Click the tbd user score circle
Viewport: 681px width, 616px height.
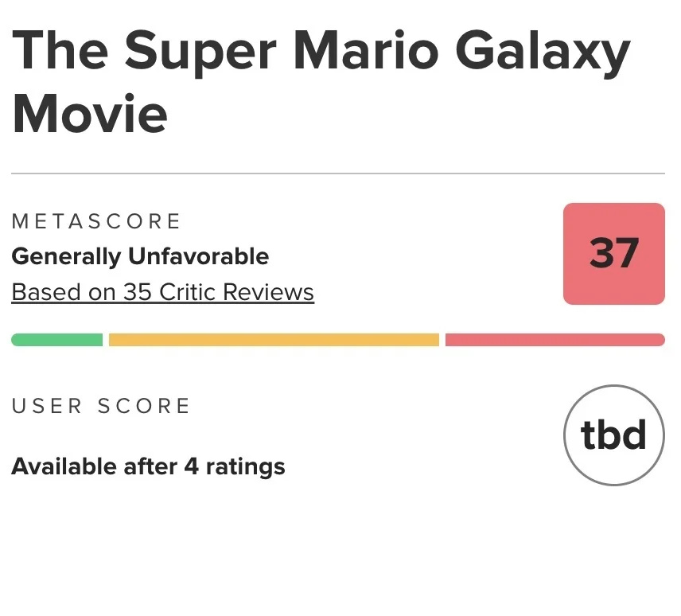pos(613,435)
